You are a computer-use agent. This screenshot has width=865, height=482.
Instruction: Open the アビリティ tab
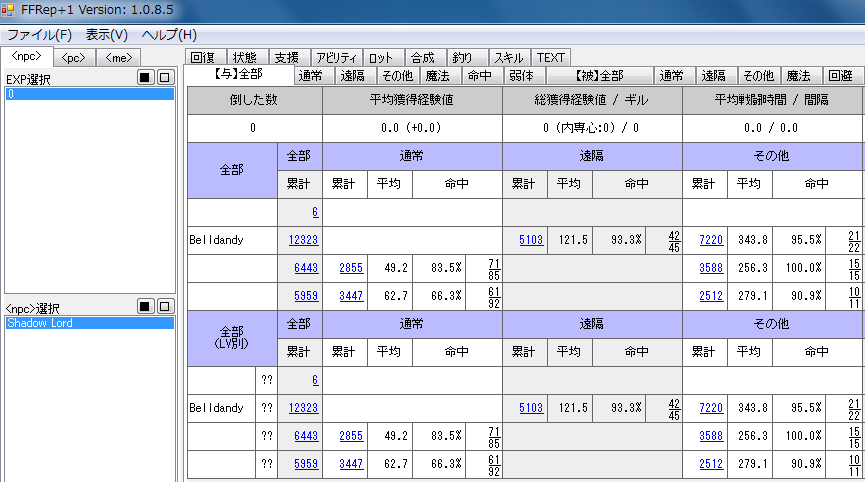335,57
